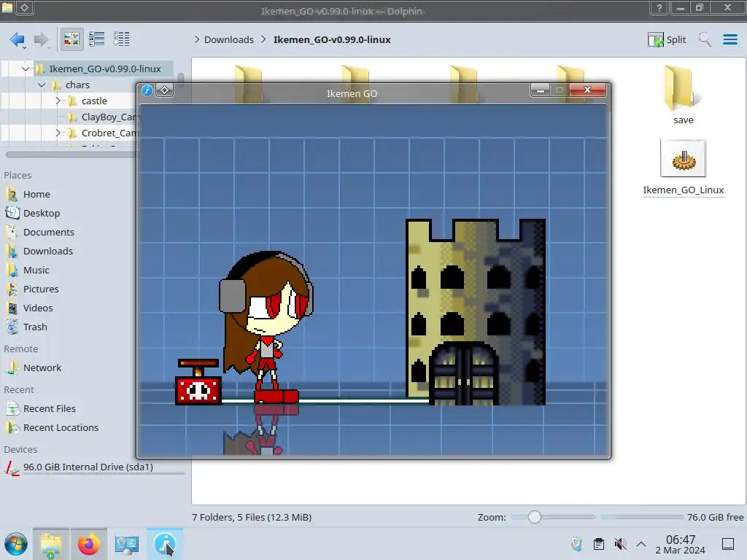Toggle Dolphin window pin on all desktops
The height and width of the screenshot is (560, 747).
click(x=24, y=7)
